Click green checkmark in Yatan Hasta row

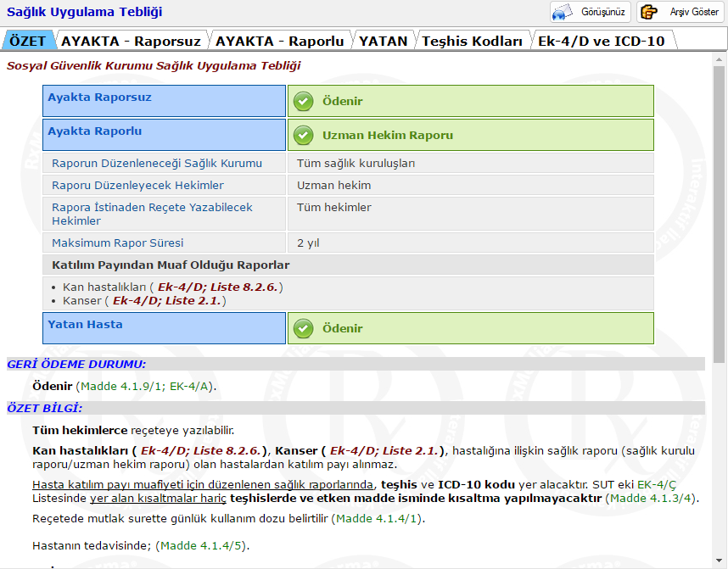click(x=303, y=328)
